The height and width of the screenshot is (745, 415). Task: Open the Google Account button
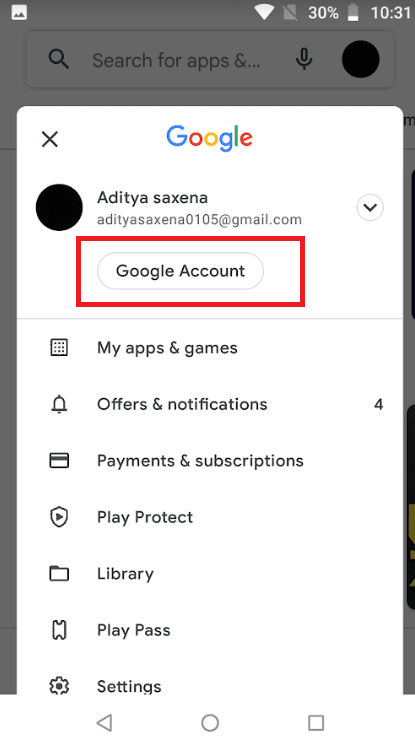point(180,271)
